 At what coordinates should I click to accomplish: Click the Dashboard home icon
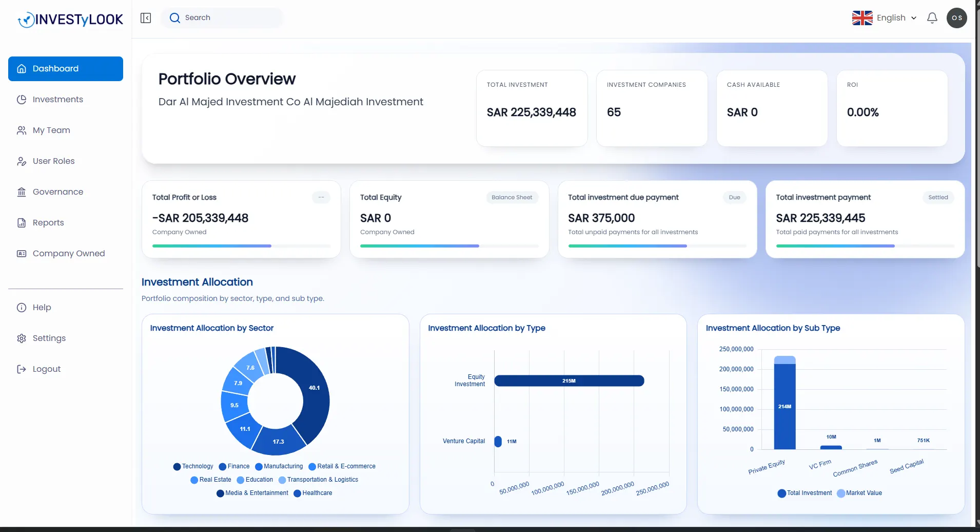(x=22, y=69)
